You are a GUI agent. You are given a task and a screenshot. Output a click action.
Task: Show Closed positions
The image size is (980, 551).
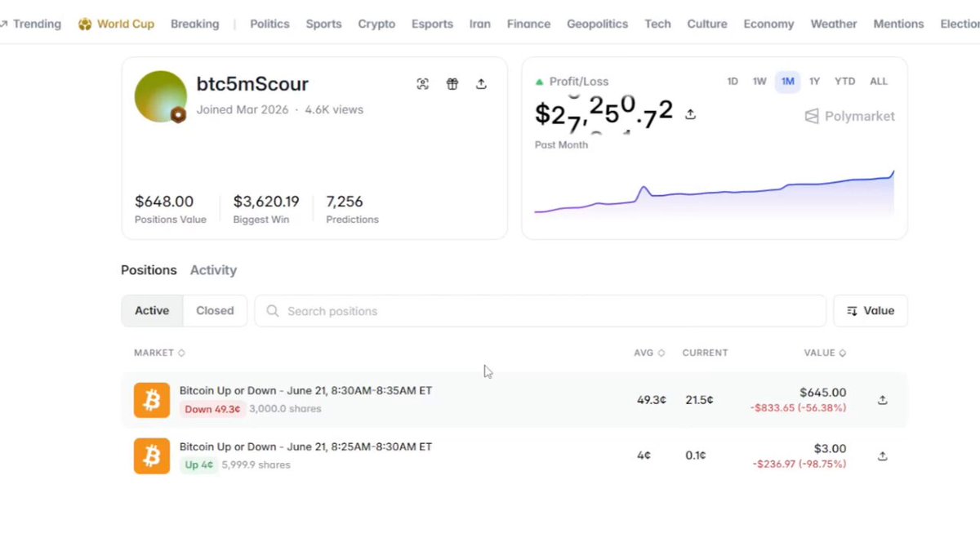tap(215, 311)
